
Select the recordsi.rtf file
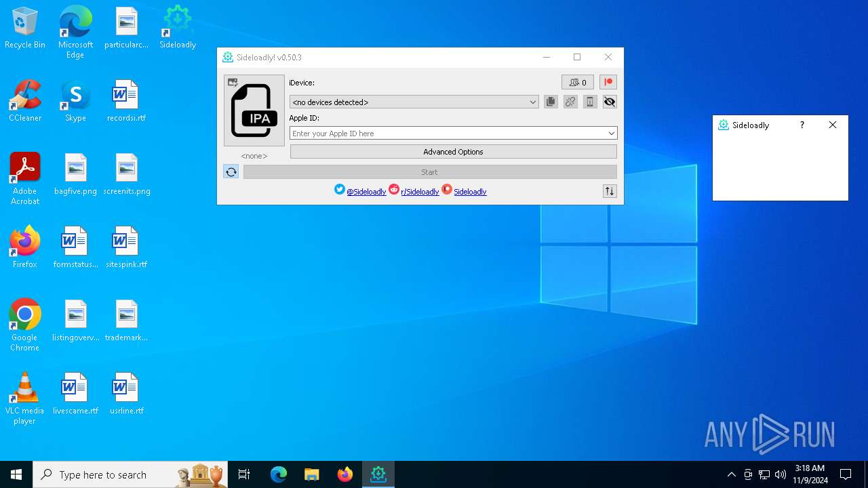click(x=126, y=101)
